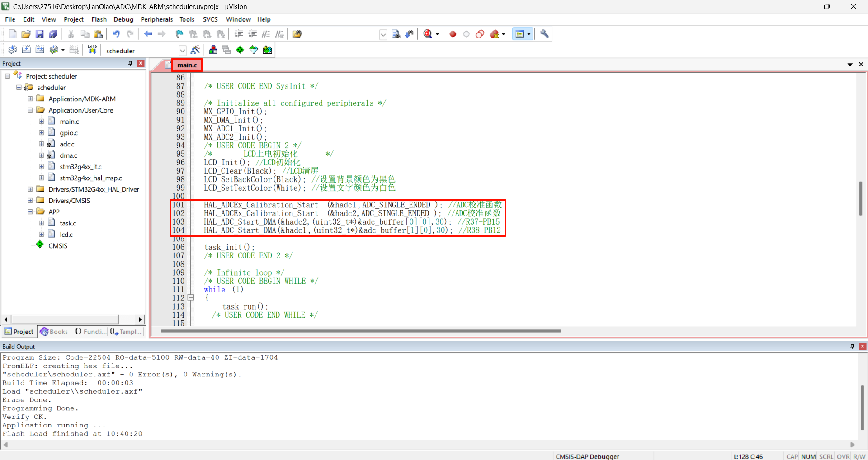Start or stop debug session
This screenshot has height=460, width=868.
pos(428,34)
